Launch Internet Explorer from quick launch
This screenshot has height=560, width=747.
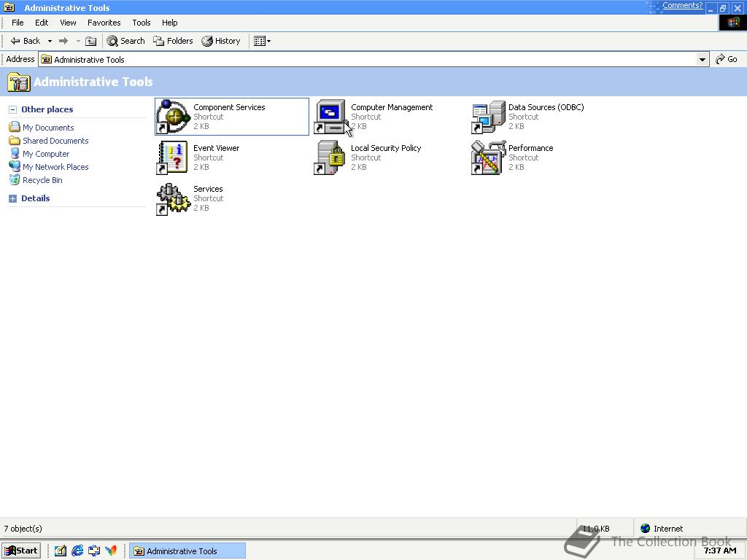pyautogui.click(x=77, y=551)
